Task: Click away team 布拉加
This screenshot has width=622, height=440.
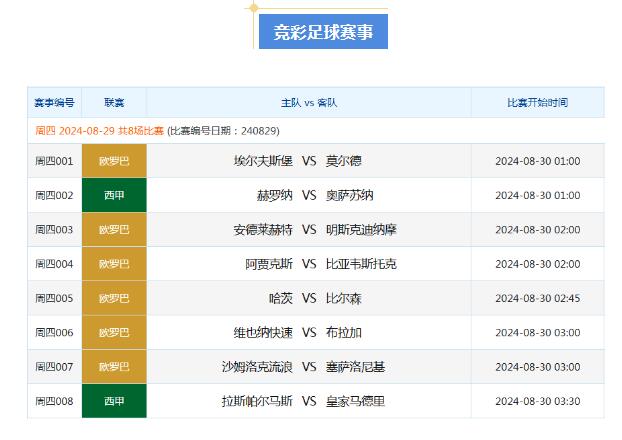Action: [x=344, y=332]
